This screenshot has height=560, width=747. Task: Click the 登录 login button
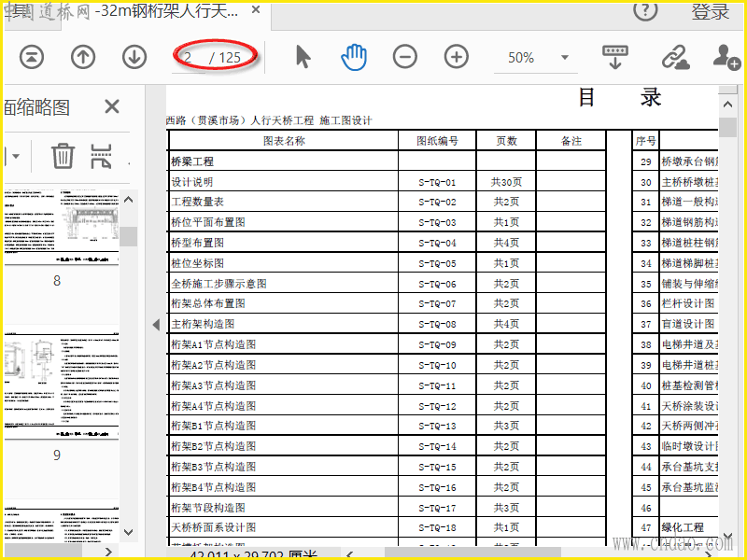click(711, 12)
